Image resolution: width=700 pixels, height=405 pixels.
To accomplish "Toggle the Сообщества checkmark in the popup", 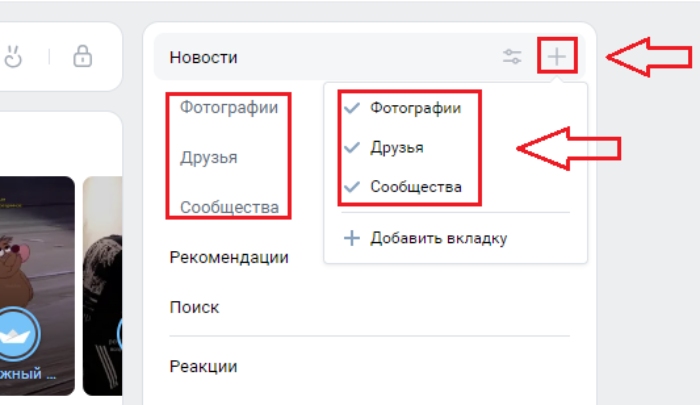I will (x=351, y=187).
